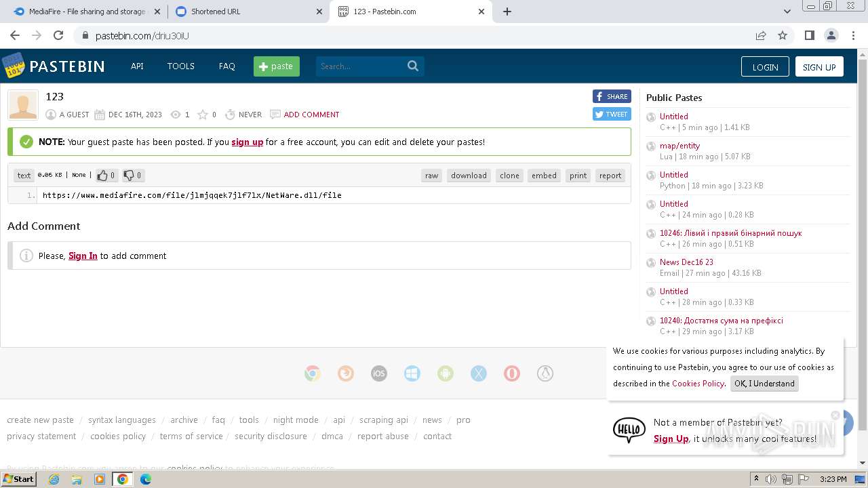Open syntax languages footer link
This screenshot has width=868, height=488.
[x=122, y=420]
